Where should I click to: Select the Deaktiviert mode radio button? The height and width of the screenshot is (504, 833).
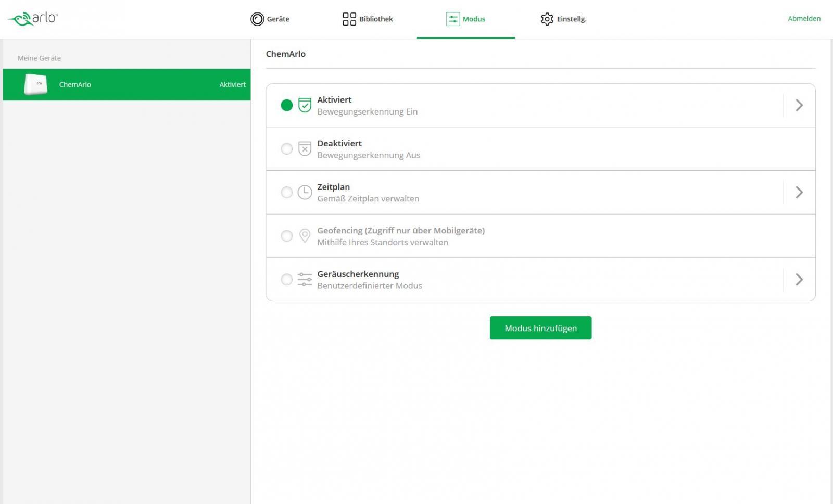click(x=287, y=149)
